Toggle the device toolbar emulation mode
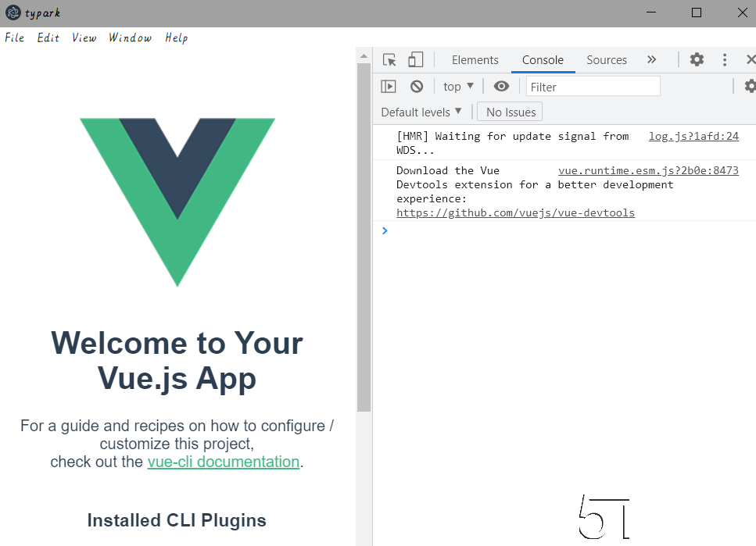The width and height of the screenshot is (756, 546). click(x=415, y=59)
